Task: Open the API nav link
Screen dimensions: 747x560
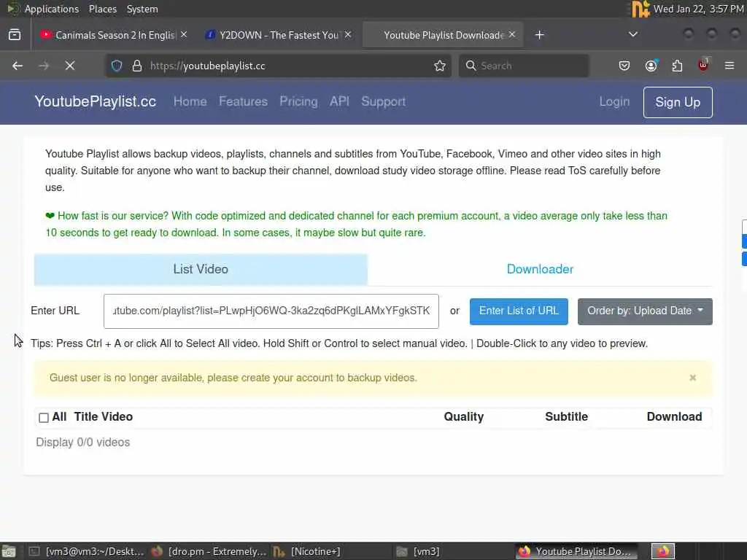Action: click(x=339, y=101)
